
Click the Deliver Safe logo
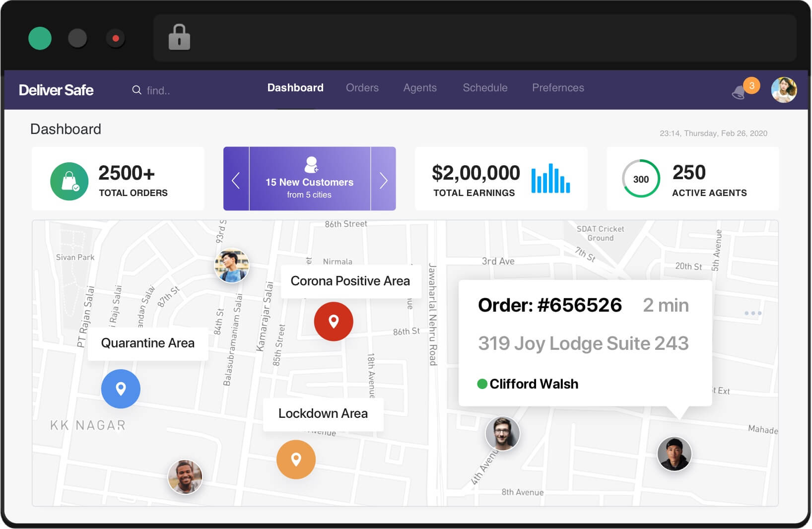pyautogui.click(x=56, y=90)
